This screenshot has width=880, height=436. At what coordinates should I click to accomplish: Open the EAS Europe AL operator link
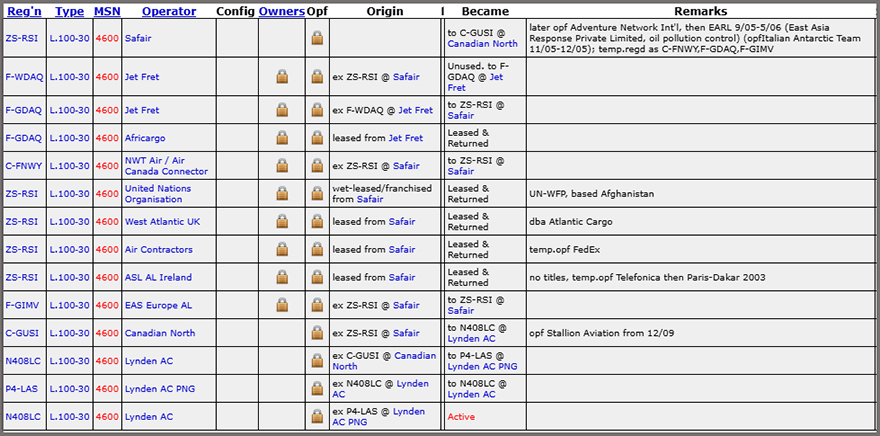click(158, 305)
